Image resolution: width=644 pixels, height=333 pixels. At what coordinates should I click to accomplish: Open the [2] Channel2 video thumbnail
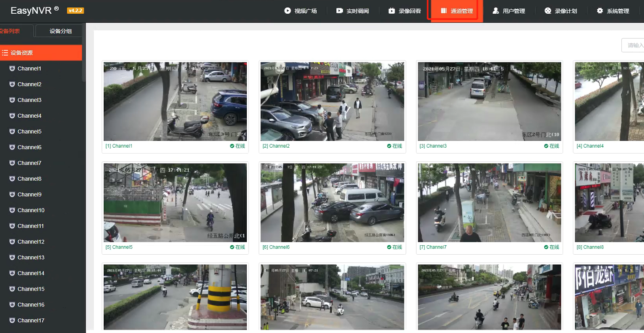click(x=332, y=101)
